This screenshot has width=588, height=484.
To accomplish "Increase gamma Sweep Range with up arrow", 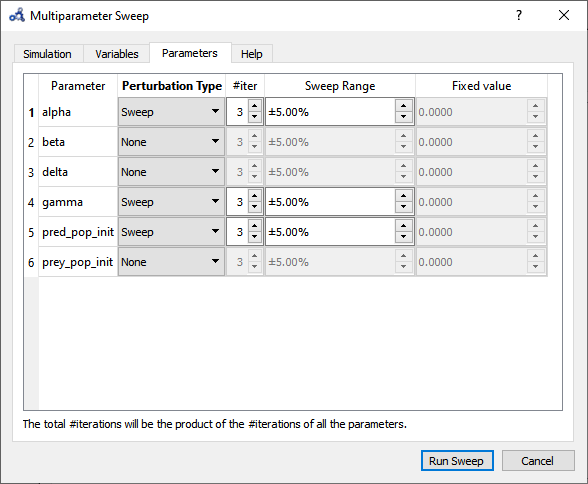I will pos(404,196).
